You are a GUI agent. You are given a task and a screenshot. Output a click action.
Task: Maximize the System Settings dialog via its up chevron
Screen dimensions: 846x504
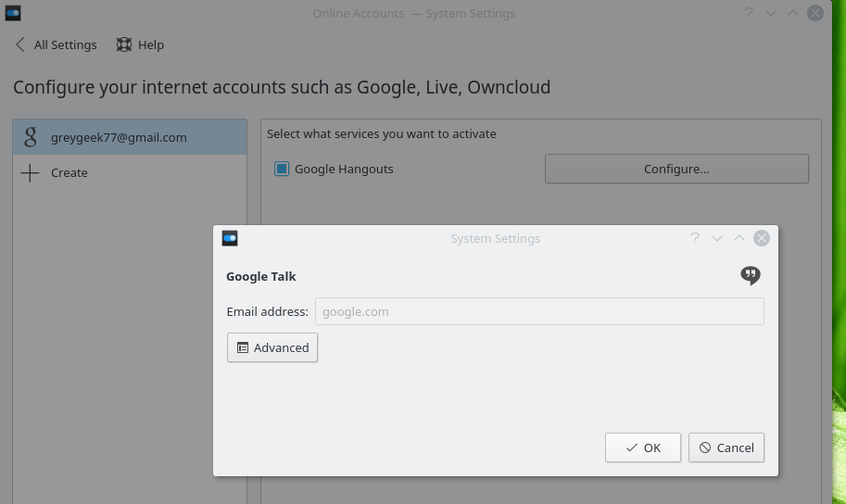coord(739,238)
